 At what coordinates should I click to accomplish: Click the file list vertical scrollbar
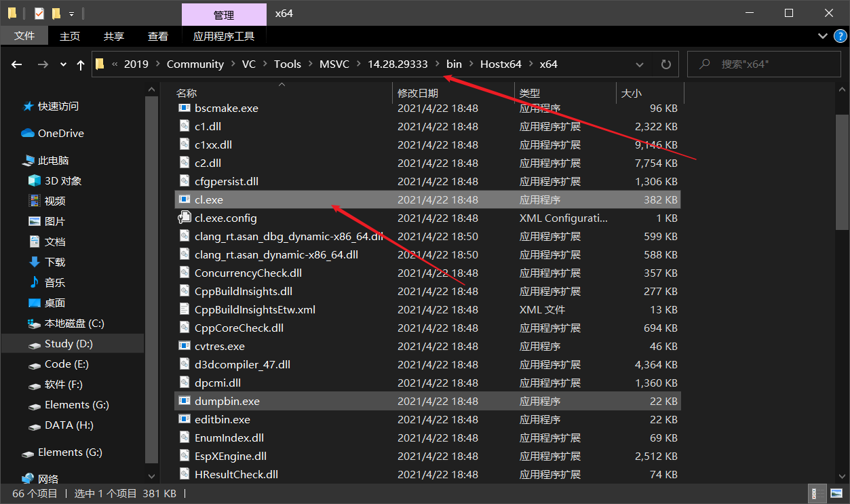pyautogui.click(x=841, y=172)
